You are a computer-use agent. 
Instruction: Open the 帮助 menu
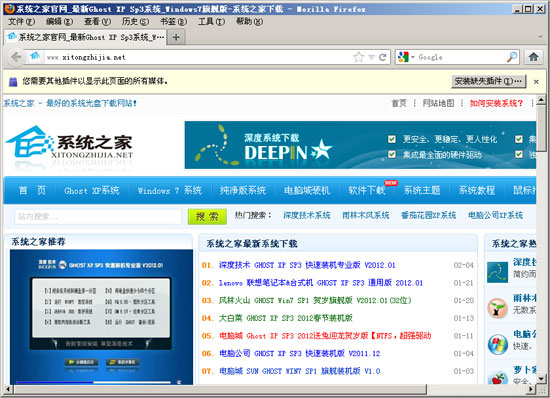(249, 22)
